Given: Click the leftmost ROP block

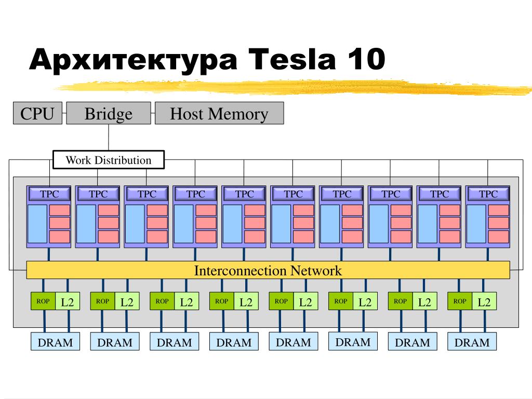Looking at the screenshot, I should 43,301.
